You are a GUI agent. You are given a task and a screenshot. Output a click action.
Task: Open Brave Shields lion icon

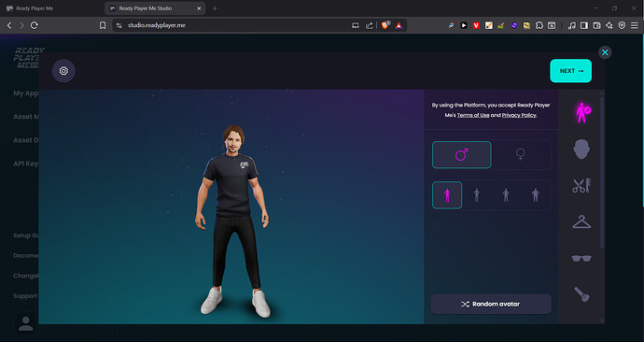(385, 25)
